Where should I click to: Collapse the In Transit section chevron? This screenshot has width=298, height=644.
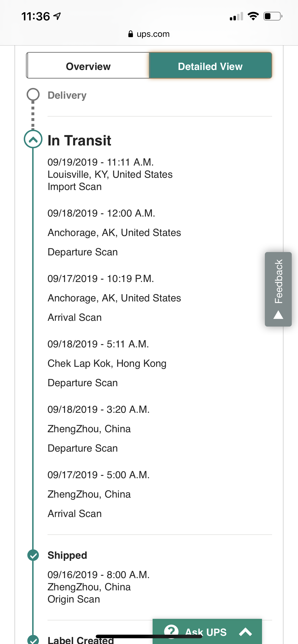(33, 139)
